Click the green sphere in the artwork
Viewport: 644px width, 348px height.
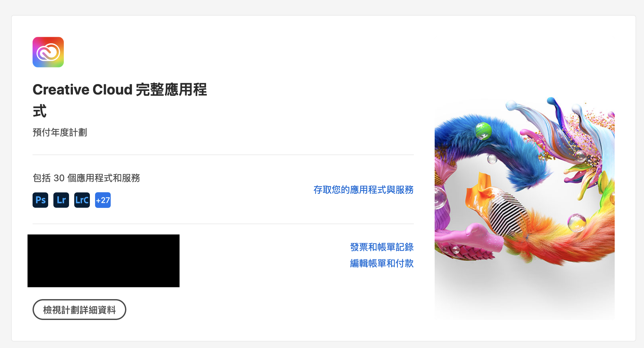pos(483,131)
